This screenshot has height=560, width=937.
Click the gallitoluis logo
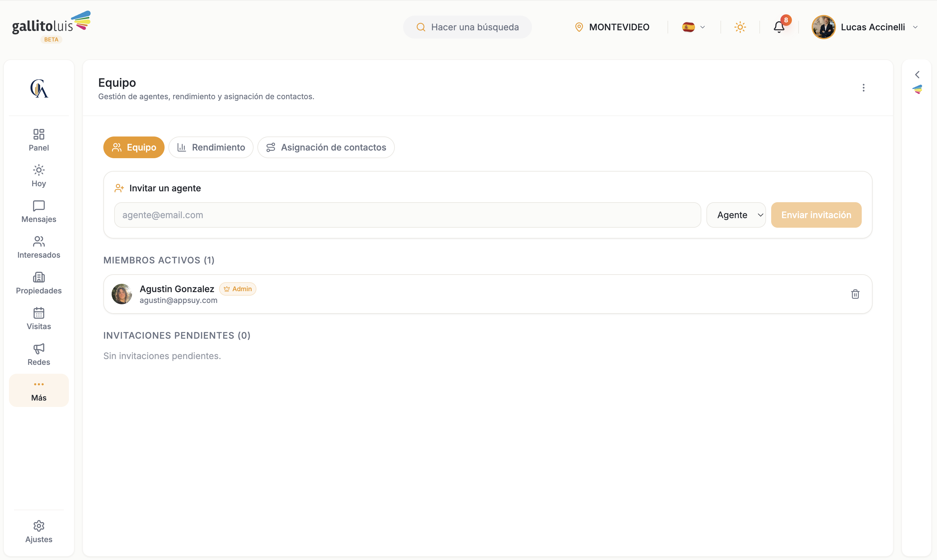click(51, 23)
